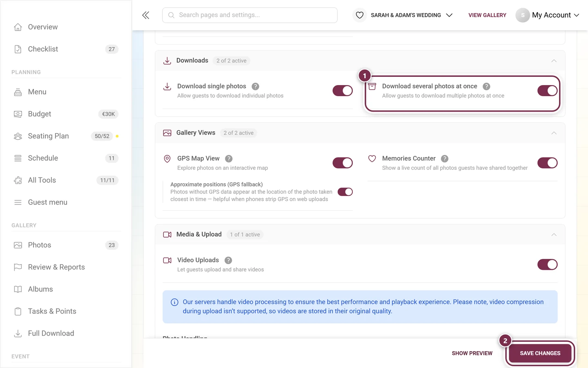This screenshot has width=588, height=368.
Task: Toggle Download single photos switch
Action: pyautogui.click(x=343, y=91)
